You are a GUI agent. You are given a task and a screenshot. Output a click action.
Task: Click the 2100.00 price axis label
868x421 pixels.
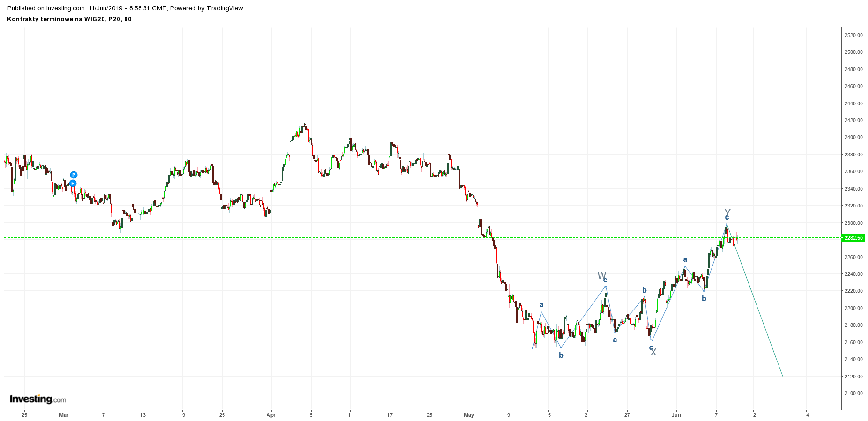click(853, 393)
